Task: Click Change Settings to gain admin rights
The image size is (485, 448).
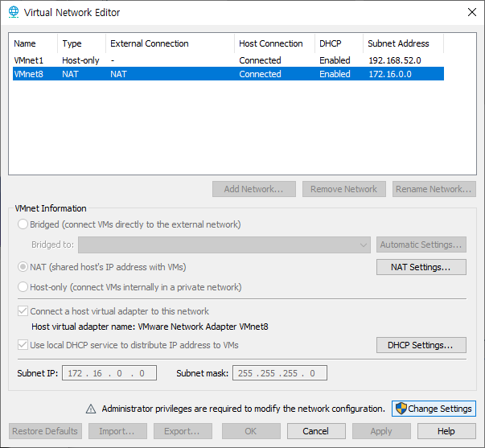Action: pyautogui.click(x=434, y=409)
